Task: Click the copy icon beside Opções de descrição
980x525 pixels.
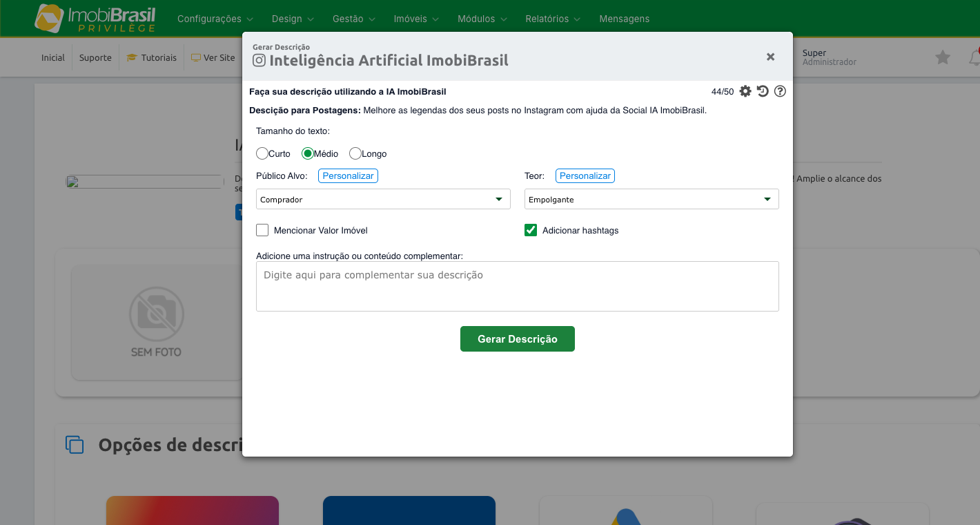Action: point(75,445)
